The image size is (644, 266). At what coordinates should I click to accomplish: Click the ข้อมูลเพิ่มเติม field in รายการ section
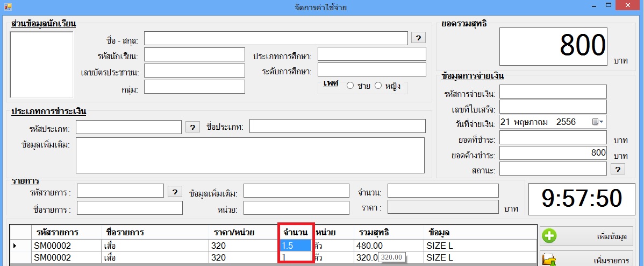(297, 191)
